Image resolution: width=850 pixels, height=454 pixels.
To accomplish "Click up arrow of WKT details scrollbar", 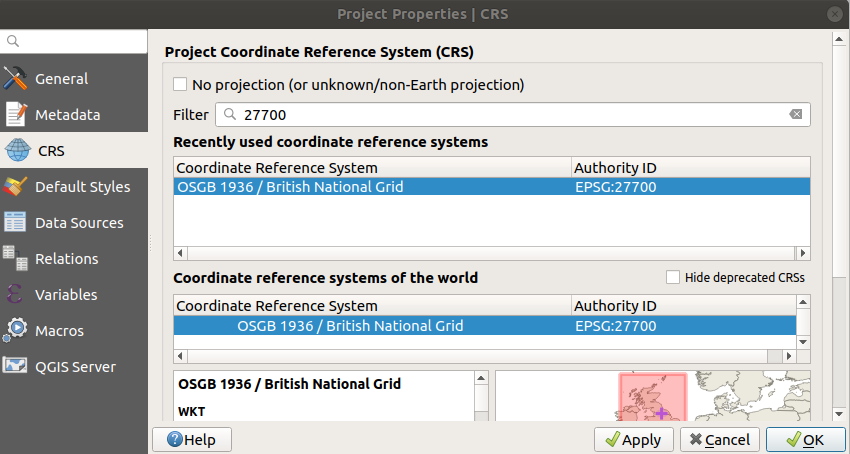I will (481, 378).
